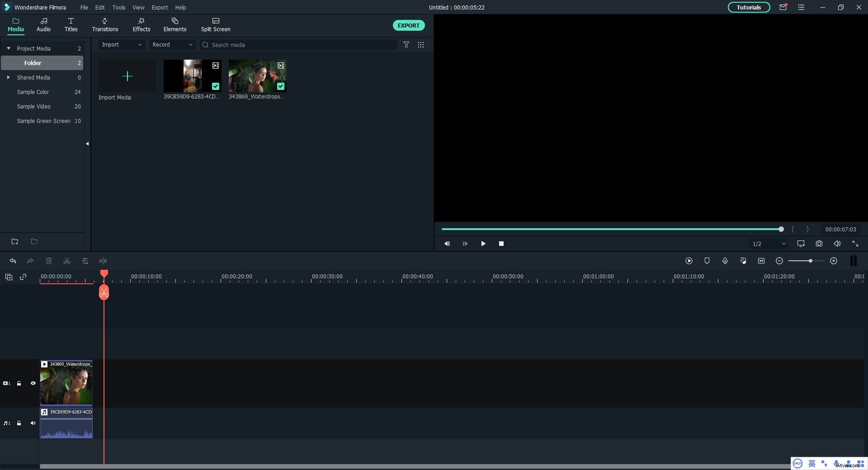The height and width of the screenshot is (470, 868).
Task: Mute audio track 1 speaker icon
Action: 33,423
